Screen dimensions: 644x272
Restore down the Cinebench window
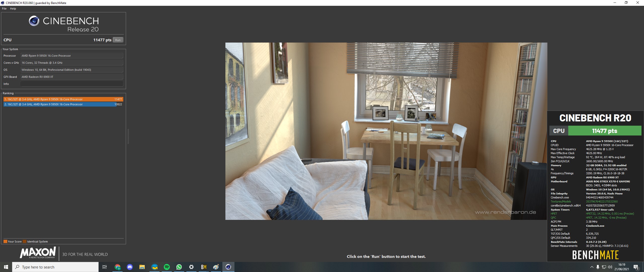(x=626, y=3)
